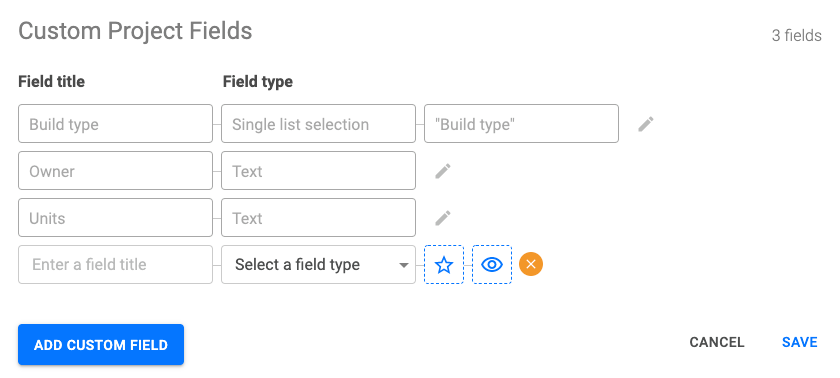Toggle visibility eye icon for new field
Image resolution: width=840 pixels, height=378 pixels.
pos(492,264)
